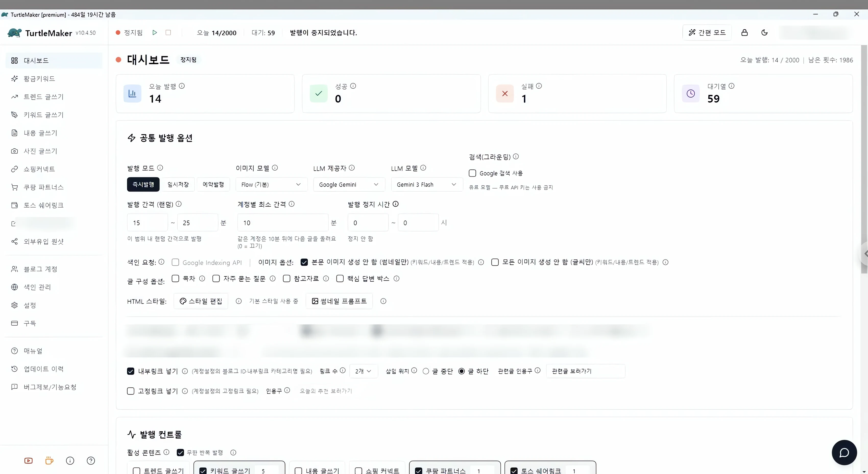868x474 pixels.
Task: Show info tooltip for 대기열 card
Action: (x=731, y=86)
